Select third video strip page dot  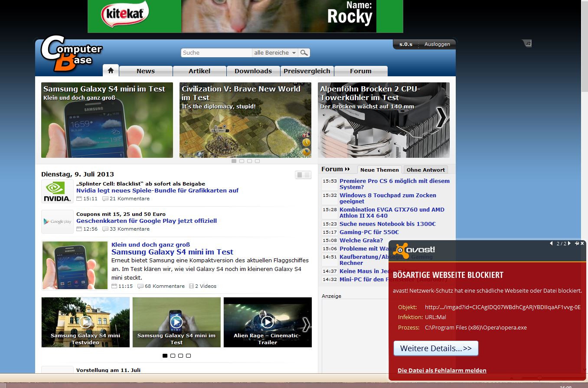pyautogui.click(x=180, y=355)
